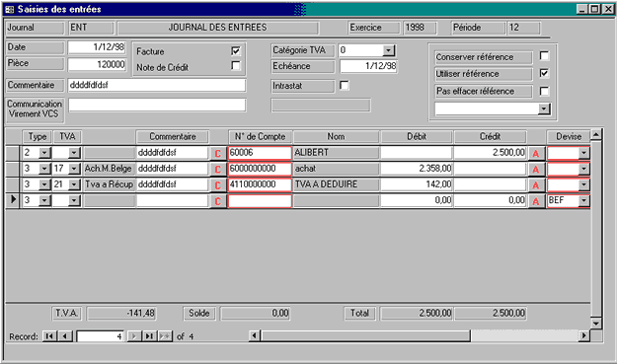The width and height of the screenshot is (617, 364).
Task: Click the red C button in the new empty row
Action: (217, 201)
